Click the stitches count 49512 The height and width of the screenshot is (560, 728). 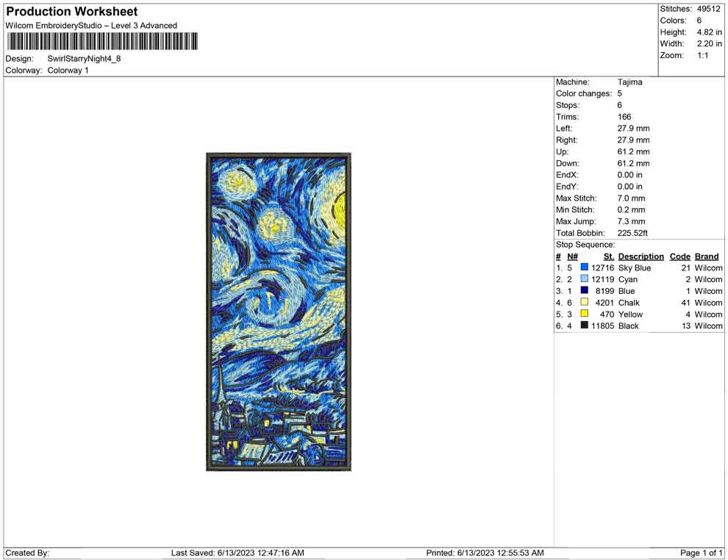click(708, 9)
